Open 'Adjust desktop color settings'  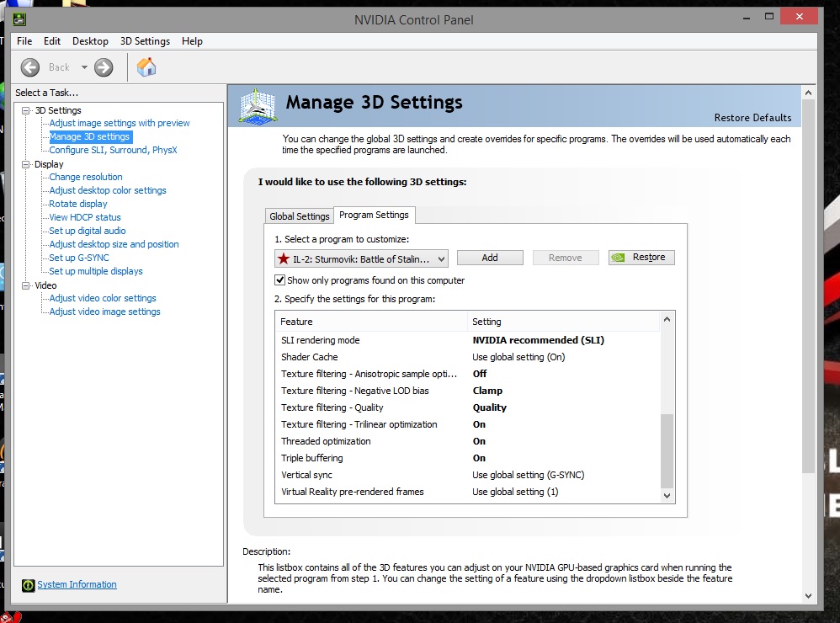[108, 190]
